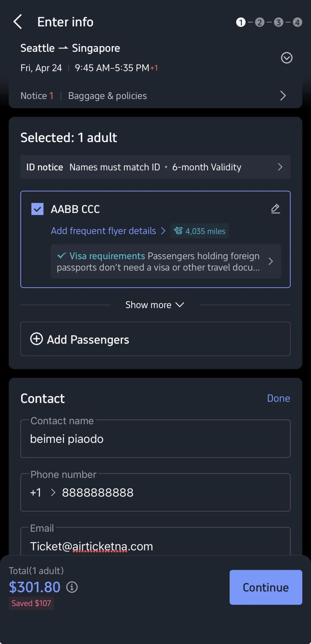Image resolution: width=311 pixels, height=644 pixels.
Task: Tap step 4 progress indicator
Action: tap(297, 22)
